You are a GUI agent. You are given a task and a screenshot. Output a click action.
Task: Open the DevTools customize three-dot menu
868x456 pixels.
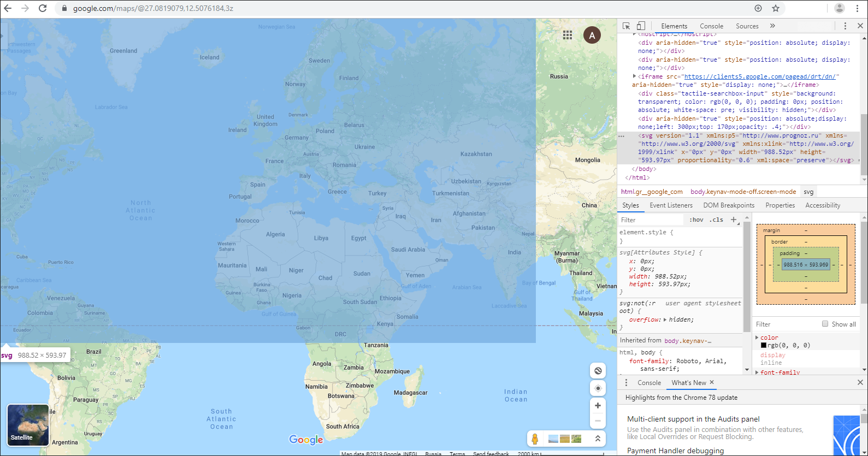pyautogui.click(x=845, y=26)
